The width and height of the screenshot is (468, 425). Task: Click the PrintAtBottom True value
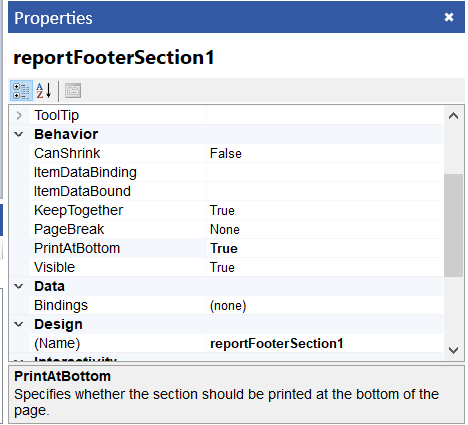pos(325,249)
